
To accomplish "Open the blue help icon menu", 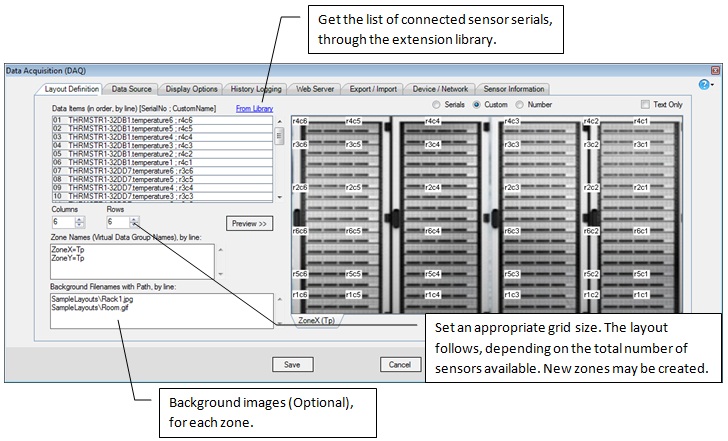I will pyautogui.click(x=704, y=87).
